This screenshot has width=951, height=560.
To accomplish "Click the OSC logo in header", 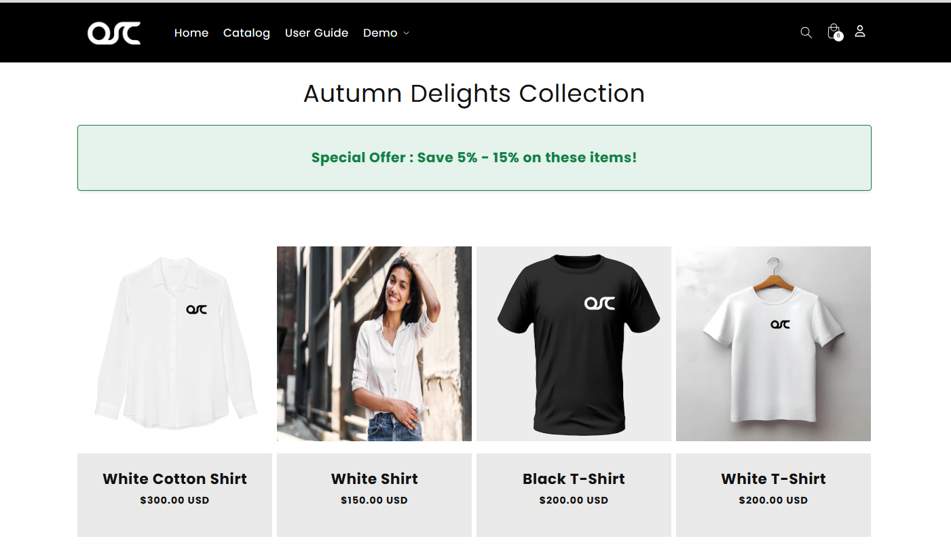I will (x=114, y=33).
